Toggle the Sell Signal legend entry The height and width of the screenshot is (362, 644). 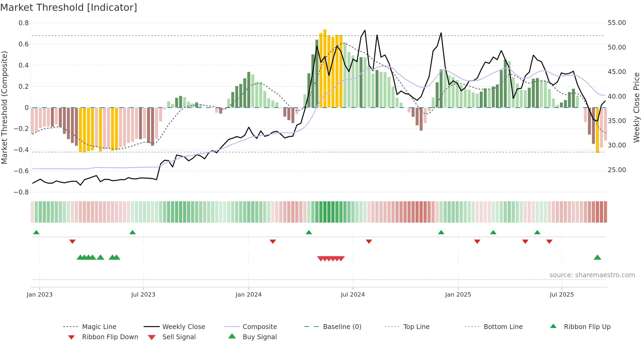172,337
